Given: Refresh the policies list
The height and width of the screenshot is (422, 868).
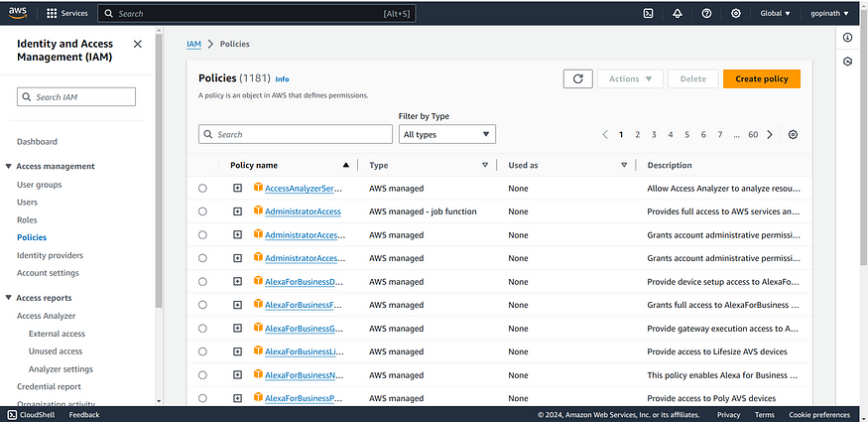Looking at the screenshot, I should pyautogui.click(x=578, y=78).
